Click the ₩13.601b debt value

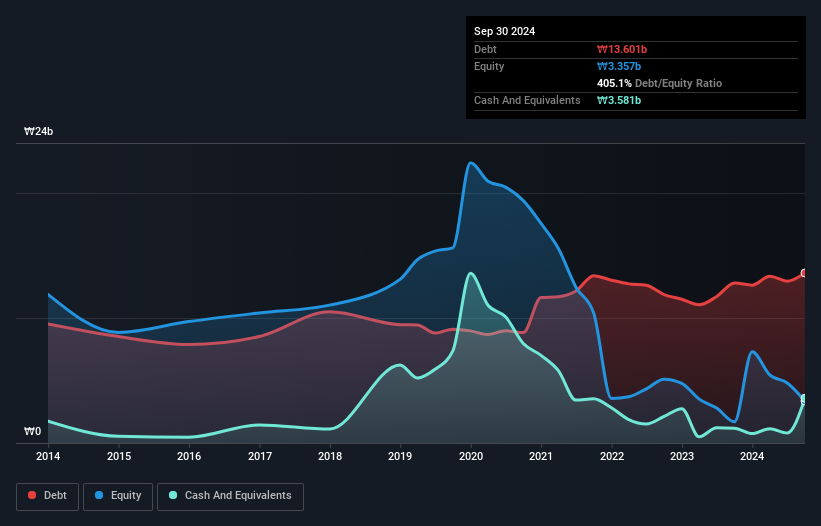[x=622, y=49]
